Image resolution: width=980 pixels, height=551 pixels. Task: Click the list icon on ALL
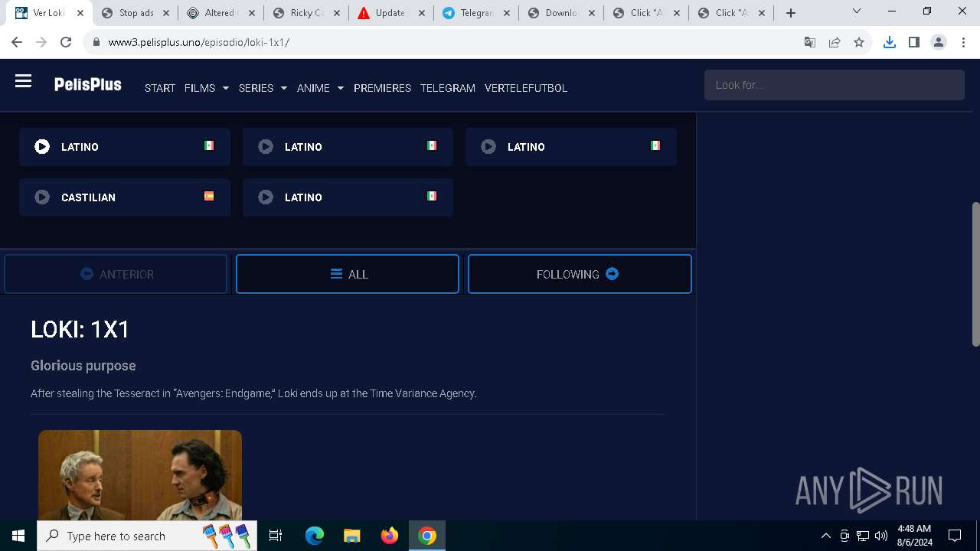(336, 273)
